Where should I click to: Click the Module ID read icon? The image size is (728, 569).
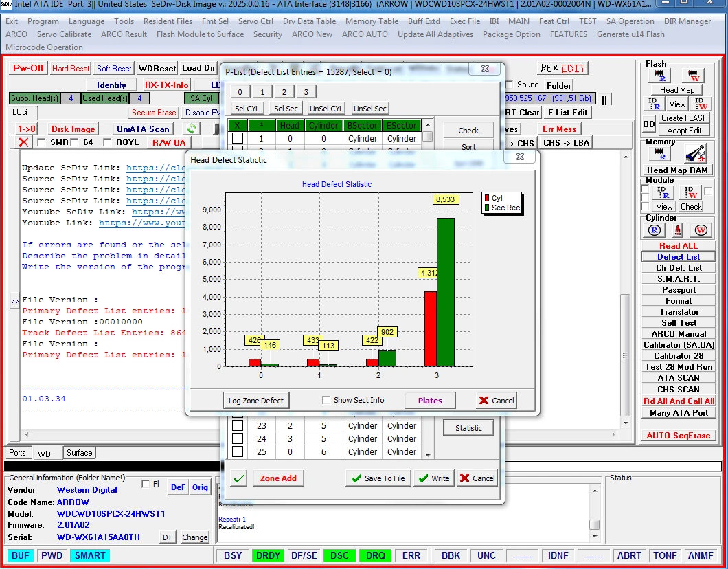pos(663,192)
